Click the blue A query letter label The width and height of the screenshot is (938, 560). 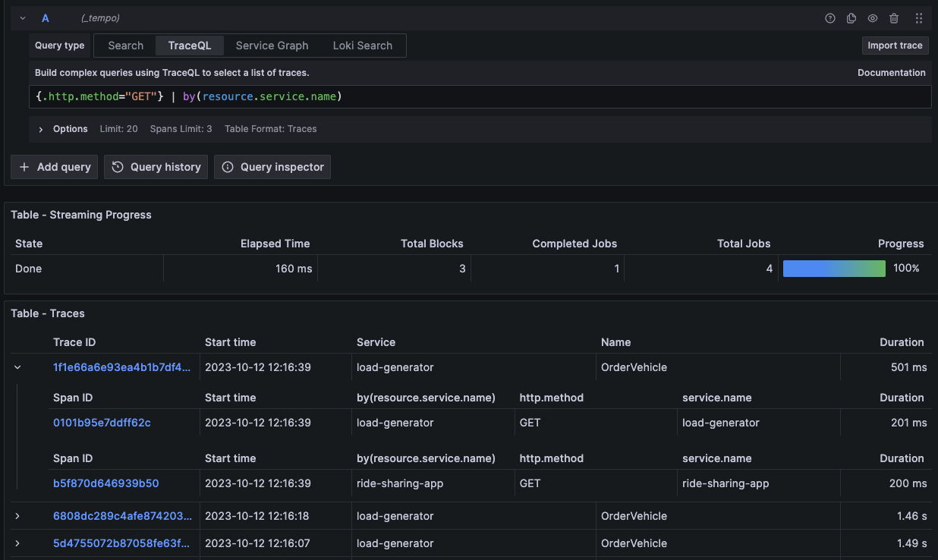pyautogui.click(x=45, y=17)
